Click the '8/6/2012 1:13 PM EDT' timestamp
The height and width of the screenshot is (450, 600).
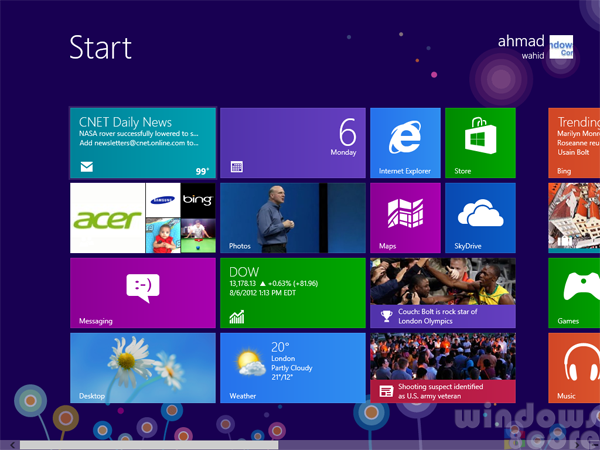click(x=262, y=293)
